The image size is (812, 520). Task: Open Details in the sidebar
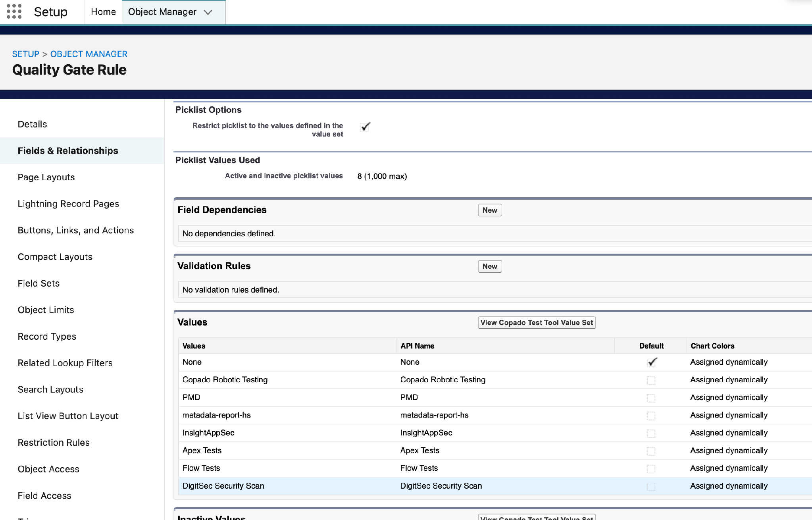click(x=32, y=124)
